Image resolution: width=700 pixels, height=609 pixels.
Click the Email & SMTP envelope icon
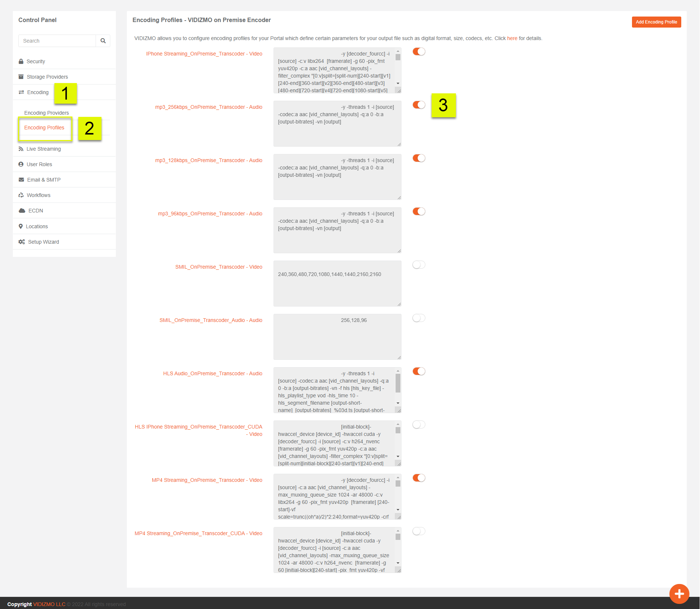point(21,180)
